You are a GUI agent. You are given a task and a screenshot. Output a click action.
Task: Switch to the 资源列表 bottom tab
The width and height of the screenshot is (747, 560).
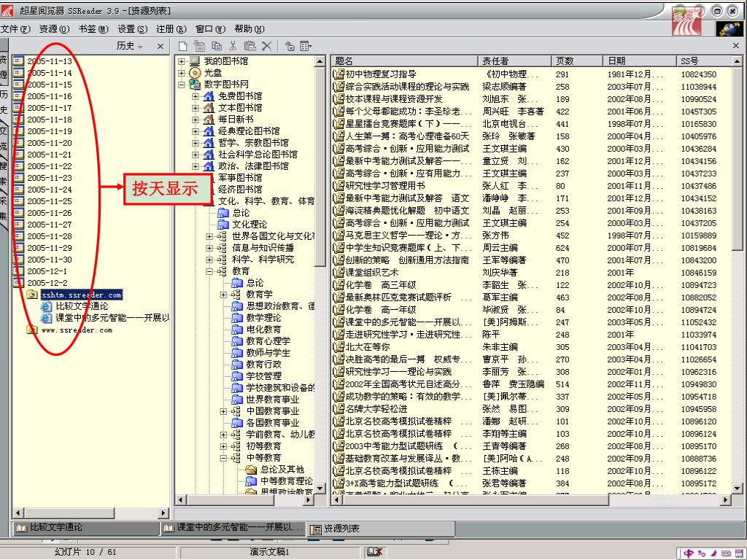(x=381, y=529)
